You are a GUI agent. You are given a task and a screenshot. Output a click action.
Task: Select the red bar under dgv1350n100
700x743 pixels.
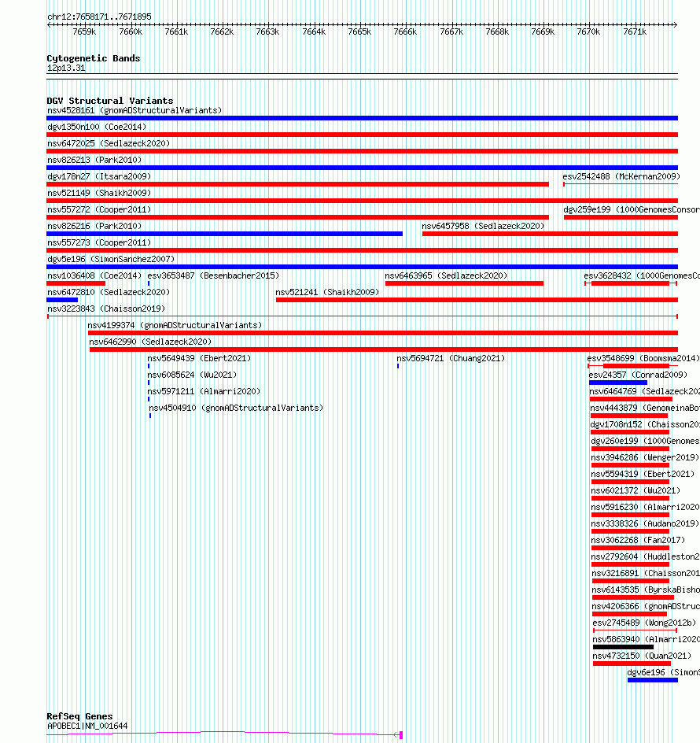363,135
